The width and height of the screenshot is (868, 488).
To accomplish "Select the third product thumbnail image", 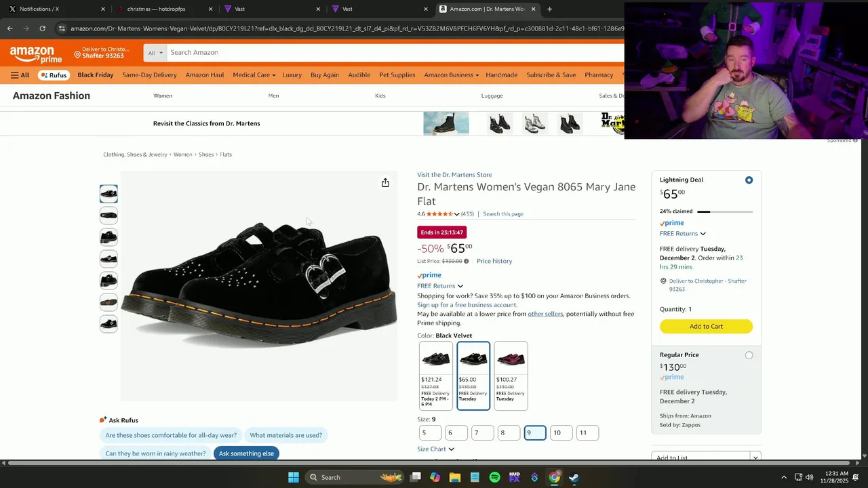I will (x=108, y=237).
